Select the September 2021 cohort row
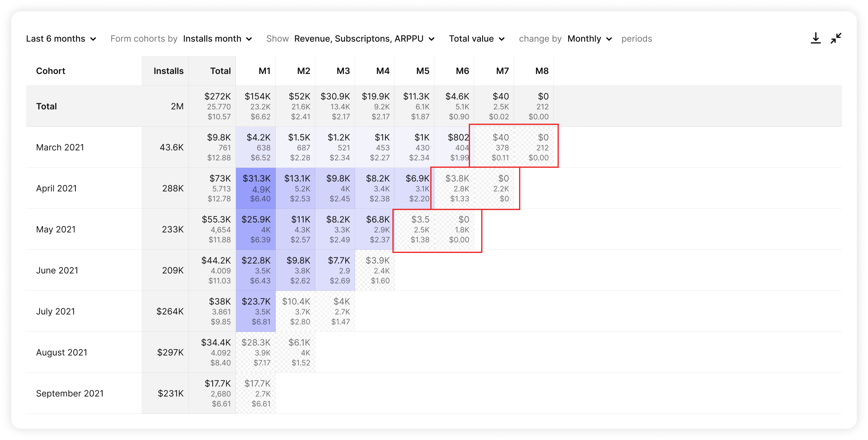The image size is (868, 440). pyautogui.click(x=70, y=393)
